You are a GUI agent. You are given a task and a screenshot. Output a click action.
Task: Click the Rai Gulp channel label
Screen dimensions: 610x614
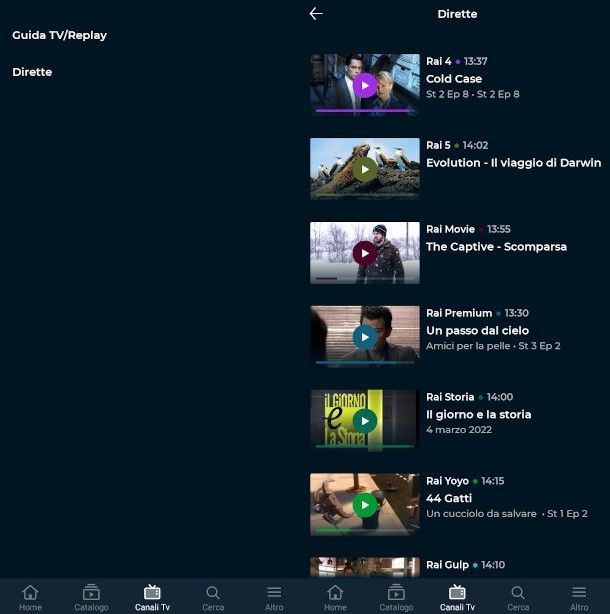[447, 565]
